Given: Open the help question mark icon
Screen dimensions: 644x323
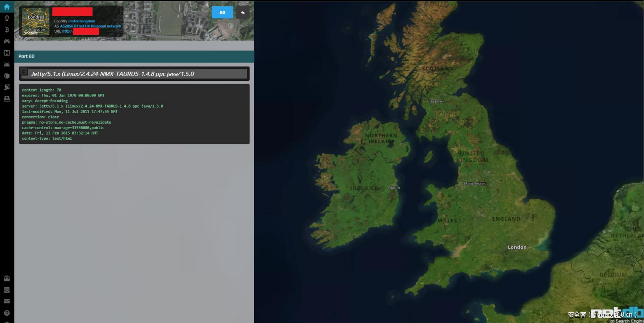Looking at the screenshot, I should pos(7,313).
